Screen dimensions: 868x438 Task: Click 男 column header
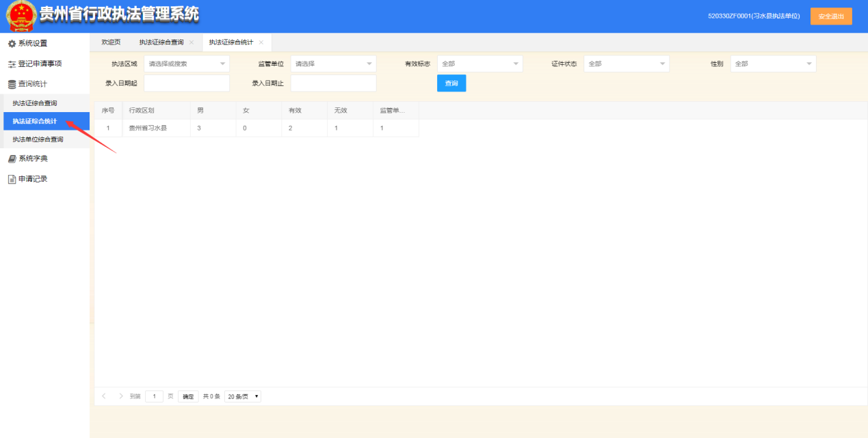[213, 111]
